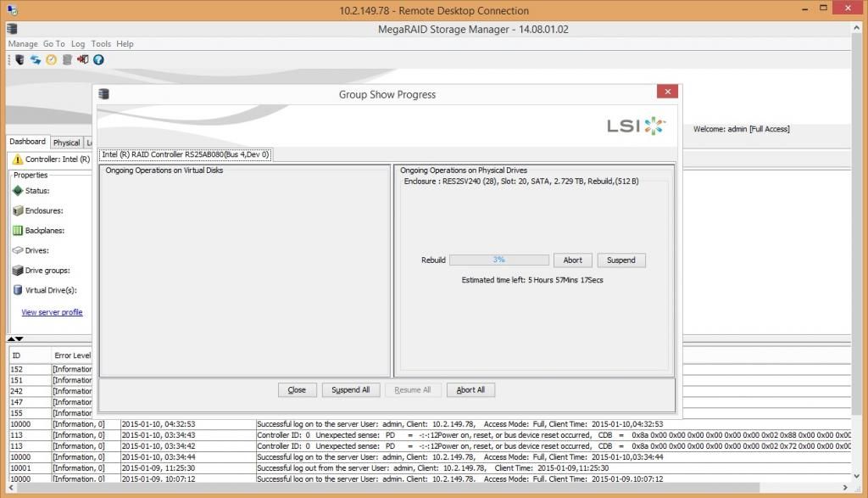Click the Error Level column header

pos(72,355)
